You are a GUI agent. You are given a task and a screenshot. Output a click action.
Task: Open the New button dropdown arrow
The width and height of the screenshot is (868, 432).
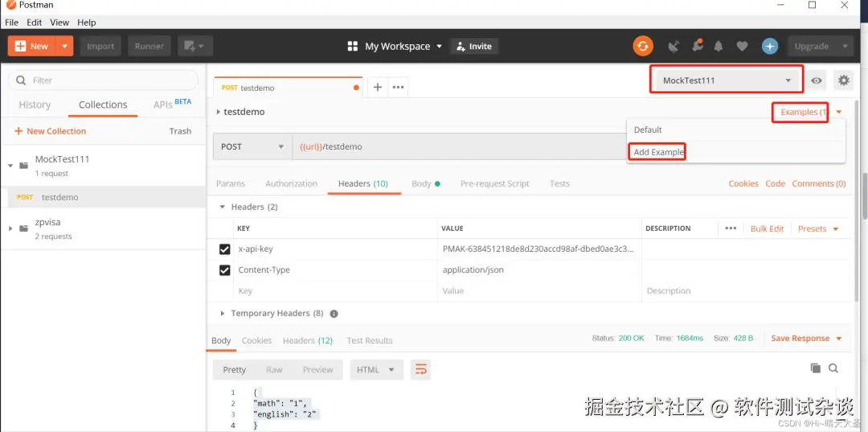(x=65, y=47)
